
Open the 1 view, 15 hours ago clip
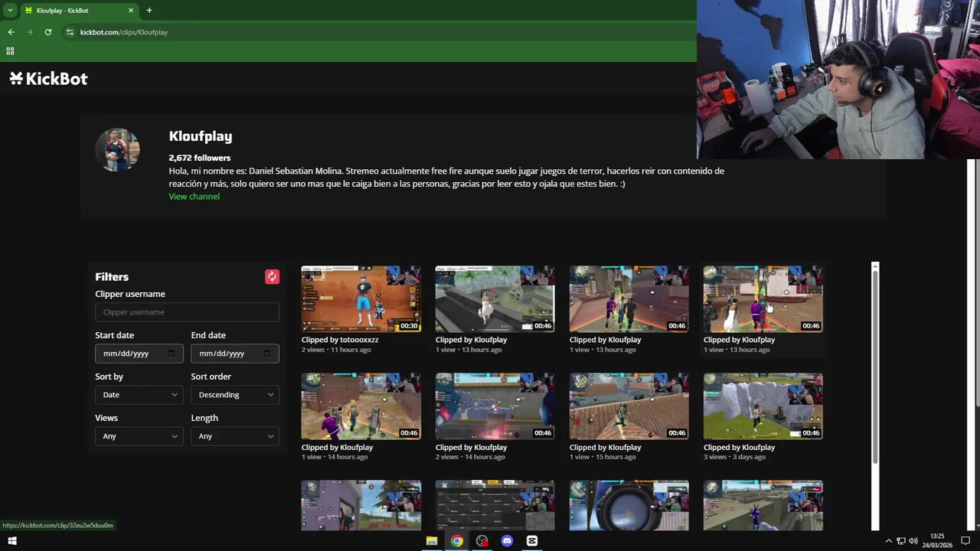pos(629,406)
